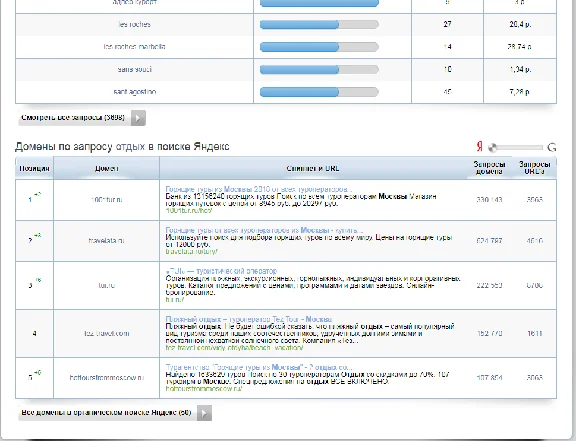This screenshot has width=576, height=441.
Task: Open 'Смотреть все запросы (3898)' button
Action: pyautogui.click(x=82, y=118)
